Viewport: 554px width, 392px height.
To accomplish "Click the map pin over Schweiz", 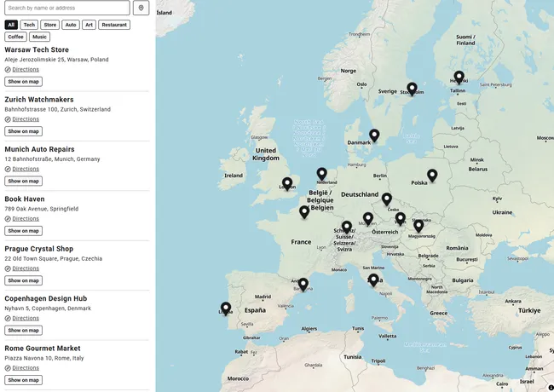I will pos(347,227).
